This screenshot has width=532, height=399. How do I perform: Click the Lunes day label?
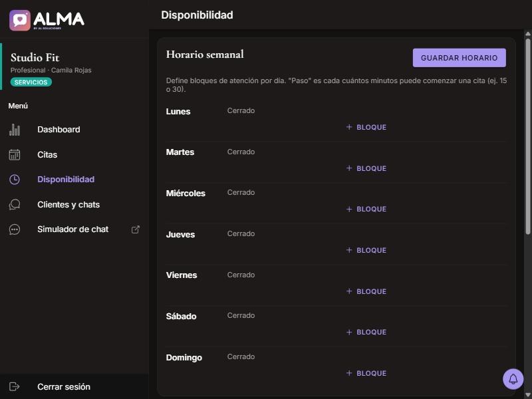178,112
